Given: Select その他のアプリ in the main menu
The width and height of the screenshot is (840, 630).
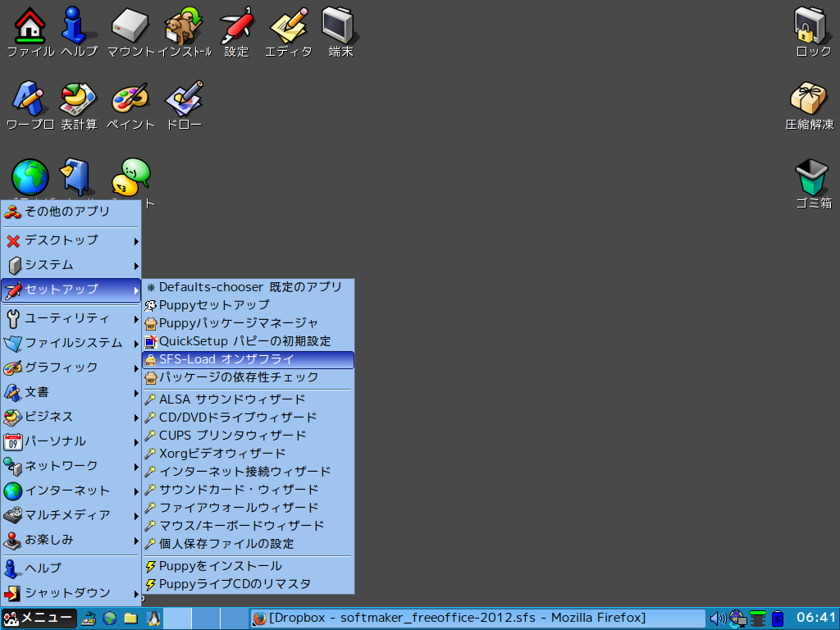Looking at the screenshot, I should click(71, 212).
